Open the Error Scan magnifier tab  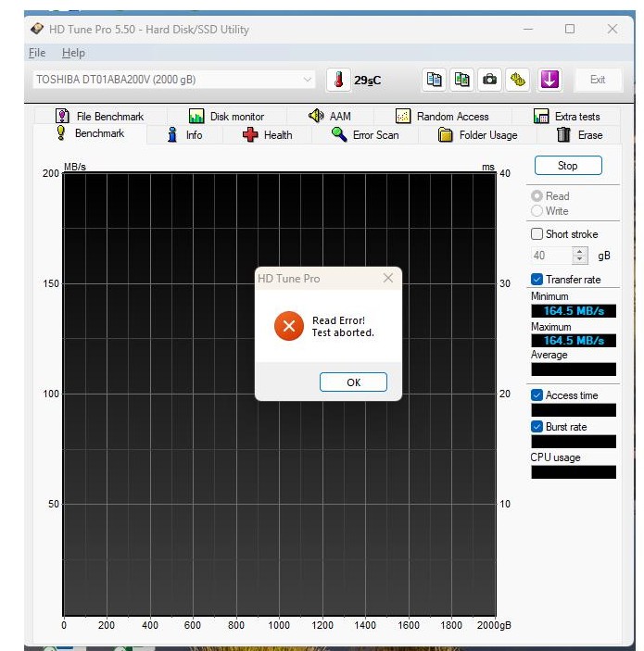[x=365, y=135]
